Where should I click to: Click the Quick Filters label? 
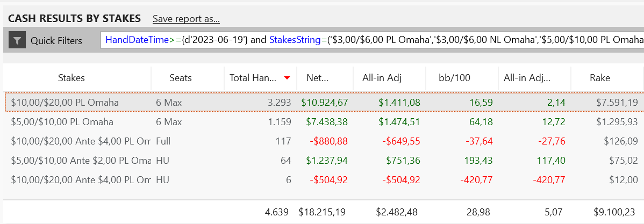[56, 41]
